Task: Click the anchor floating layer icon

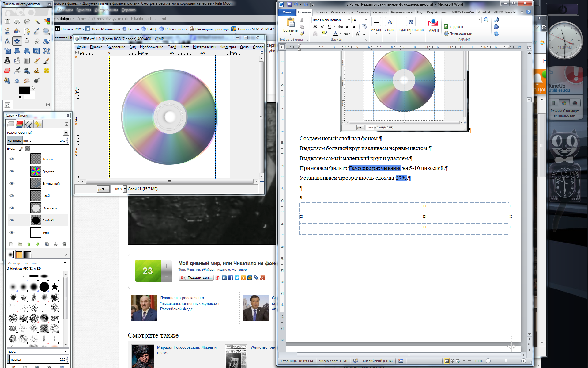Action: point(55,244)
